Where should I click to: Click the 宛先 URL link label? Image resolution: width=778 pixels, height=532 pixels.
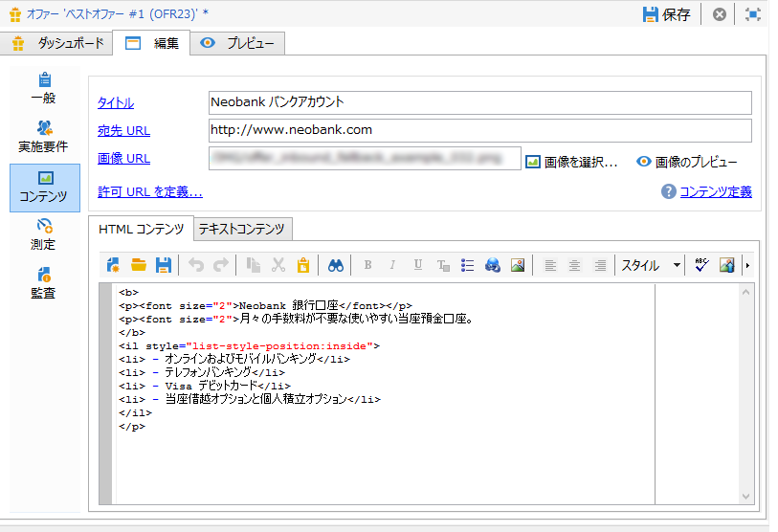[123, 130]
